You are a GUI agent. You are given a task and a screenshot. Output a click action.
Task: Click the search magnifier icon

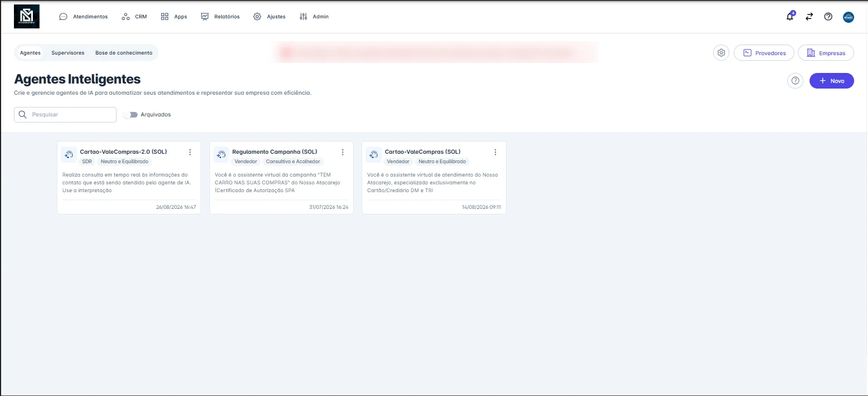point(23,115)
